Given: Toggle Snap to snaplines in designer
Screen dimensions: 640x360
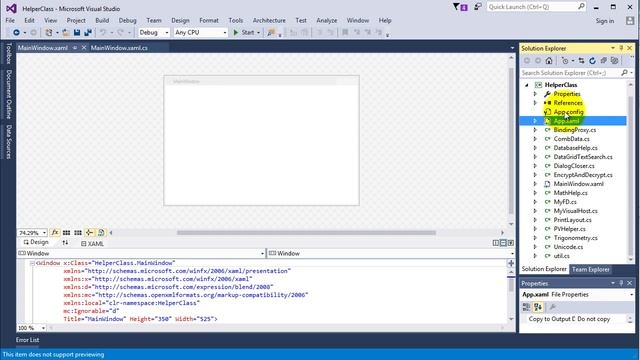Looking at the screenshot, I should click(x=89, y=233).
